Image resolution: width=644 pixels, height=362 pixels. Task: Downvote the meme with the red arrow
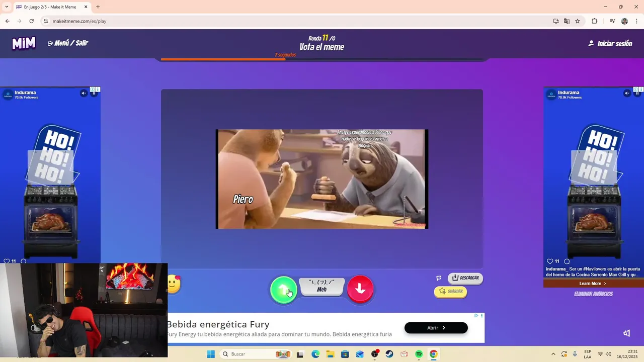(360, 289)
